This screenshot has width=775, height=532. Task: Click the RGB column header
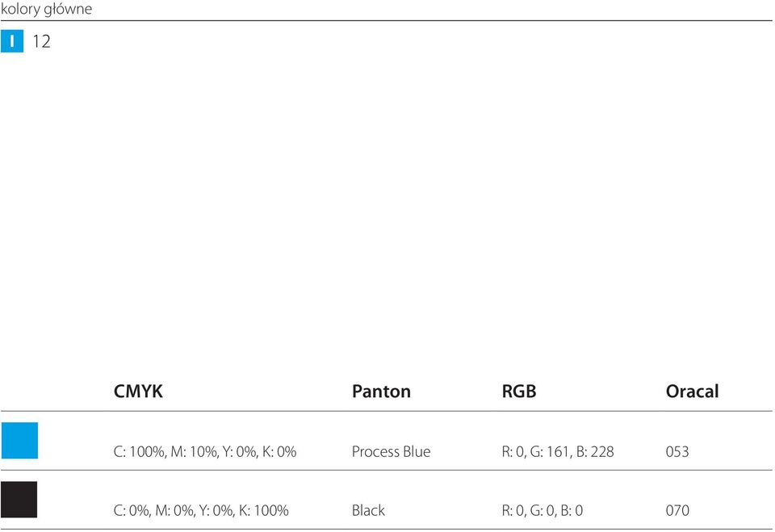[x=519, y=391]
